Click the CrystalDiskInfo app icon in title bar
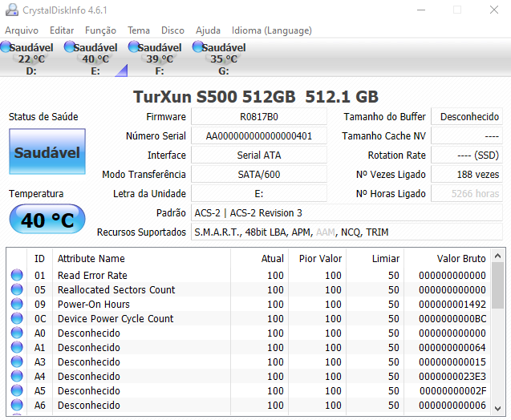511x420 pixels. [12, 10]
